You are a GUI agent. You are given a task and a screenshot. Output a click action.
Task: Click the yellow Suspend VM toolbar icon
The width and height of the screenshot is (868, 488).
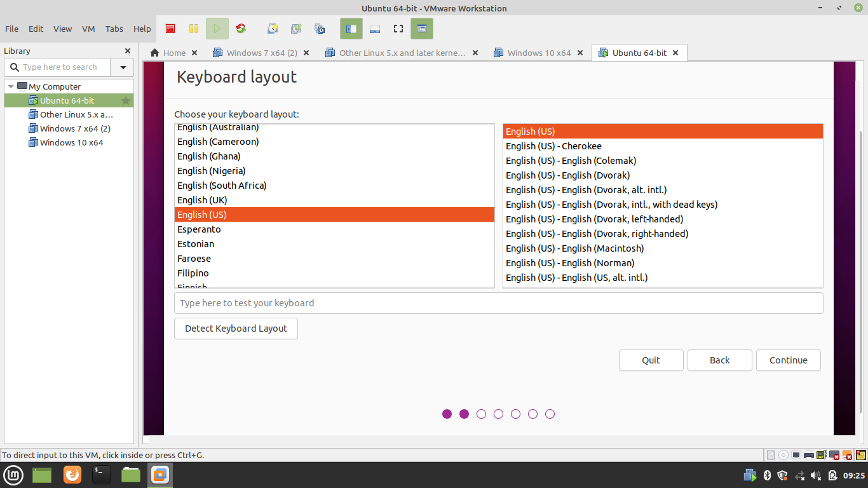point(194,29)
